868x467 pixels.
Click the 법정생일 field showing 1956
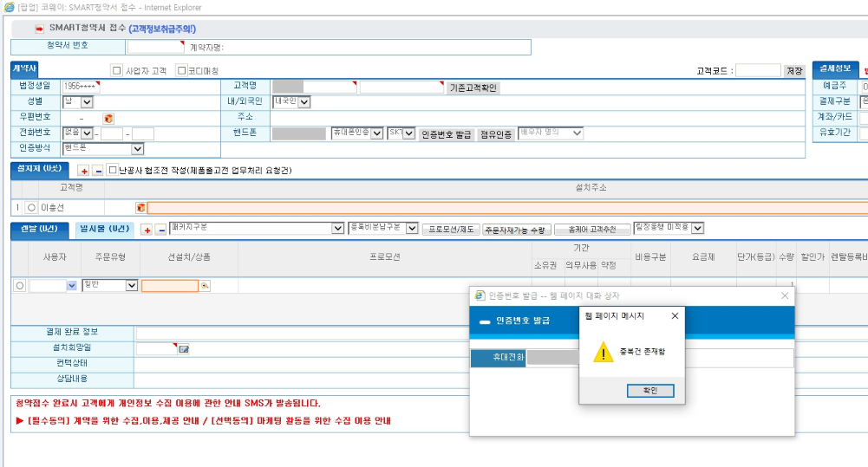point(81,87)
